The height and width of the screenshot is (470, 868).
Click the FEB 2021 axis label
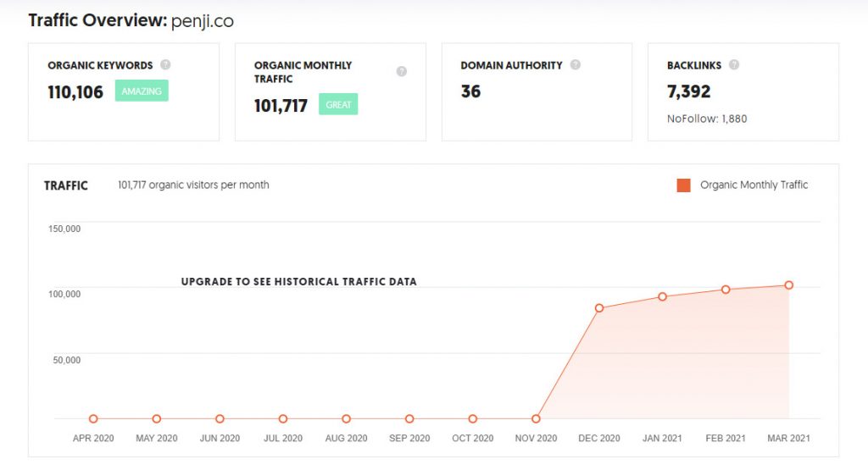726,438
